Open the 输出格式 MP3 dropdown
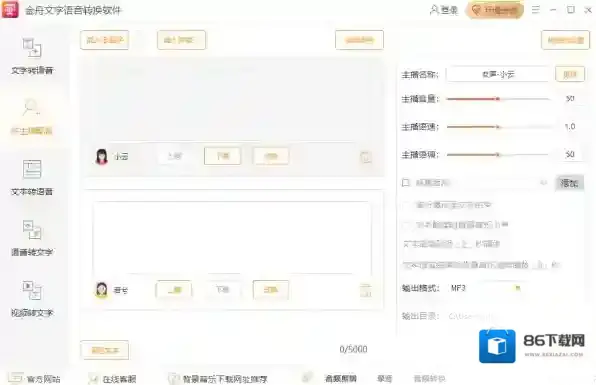The width and height of the screenshot is (596, 385). (485, 288)
